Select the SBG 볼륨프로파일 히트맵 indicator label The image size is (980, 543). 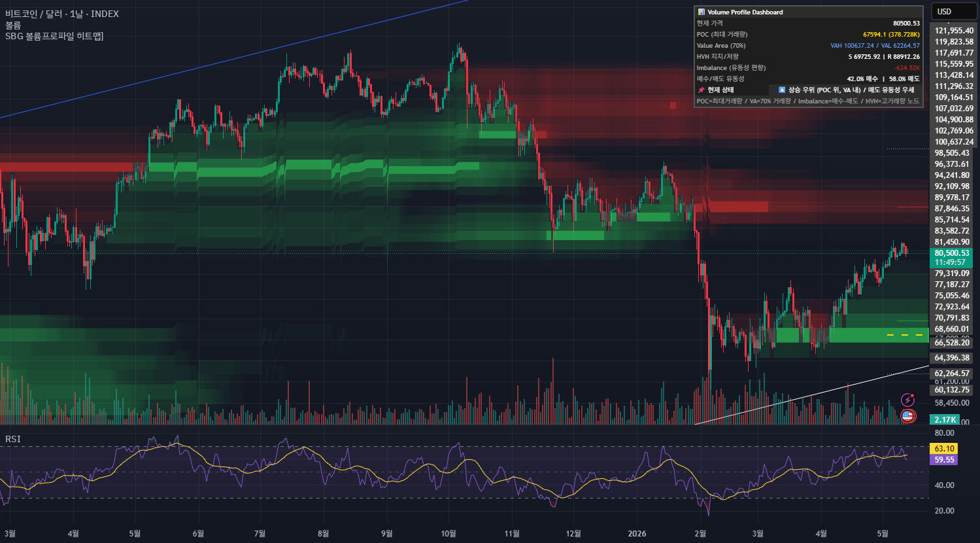click(54, 36)
